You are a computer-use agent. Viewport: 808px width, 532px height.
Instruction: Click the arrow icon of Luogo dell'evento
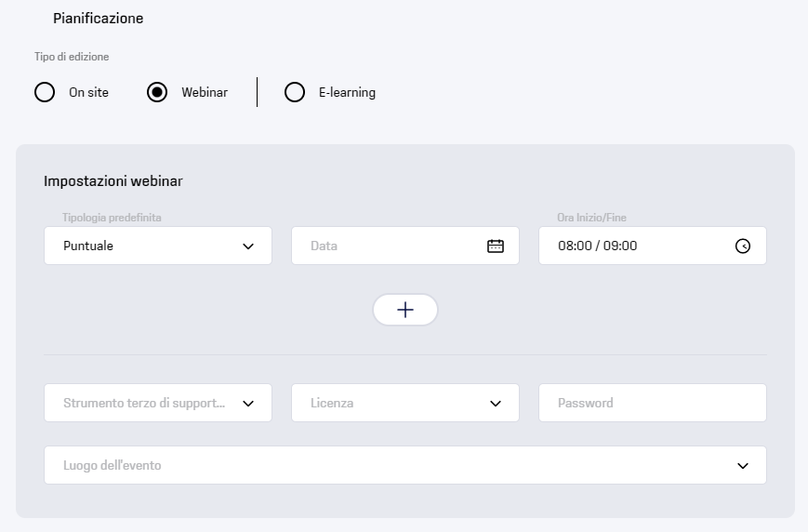pyautogui.click(x=743, y=466)
